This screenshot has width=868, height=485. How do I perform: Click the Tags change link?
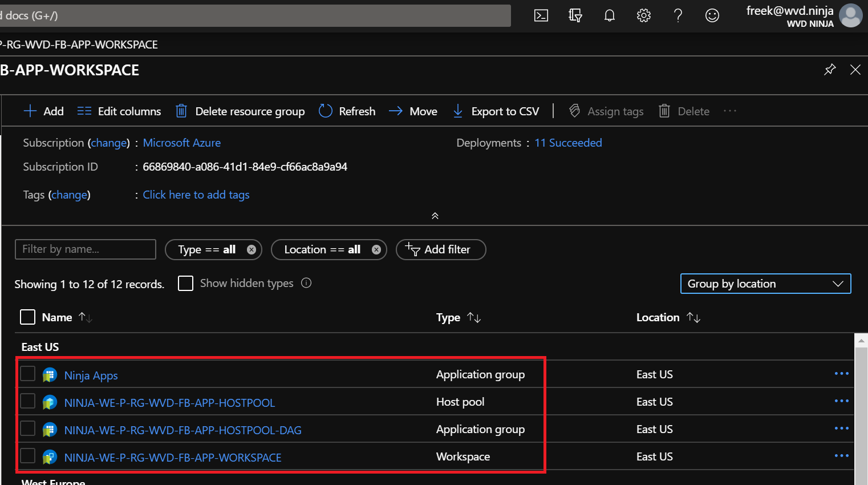70,195
